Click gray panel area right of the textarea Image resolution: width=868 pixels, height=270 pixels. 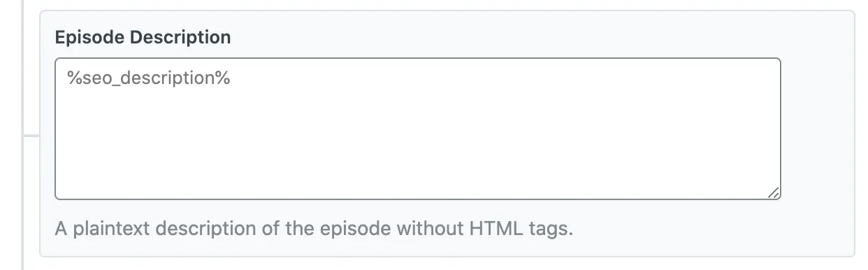pyautogui.click(x=816, y=129)
